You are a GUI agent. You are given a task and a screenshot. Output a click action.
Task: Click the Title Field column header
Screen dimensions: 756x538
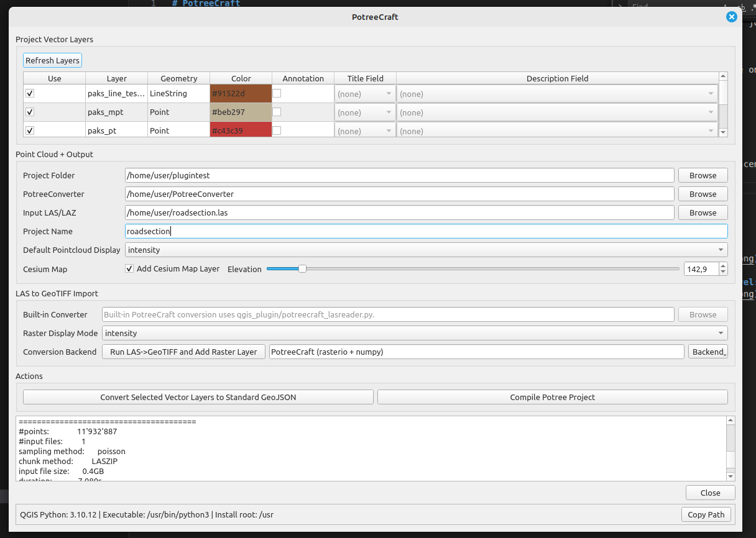(366, 78)
